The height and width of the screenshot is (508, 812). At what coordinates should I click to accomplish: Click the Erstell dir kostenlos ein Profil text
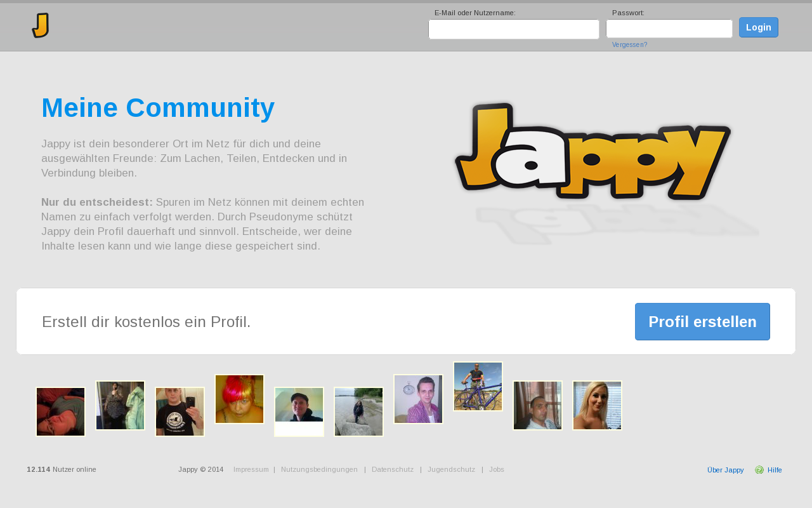point(147,322)
